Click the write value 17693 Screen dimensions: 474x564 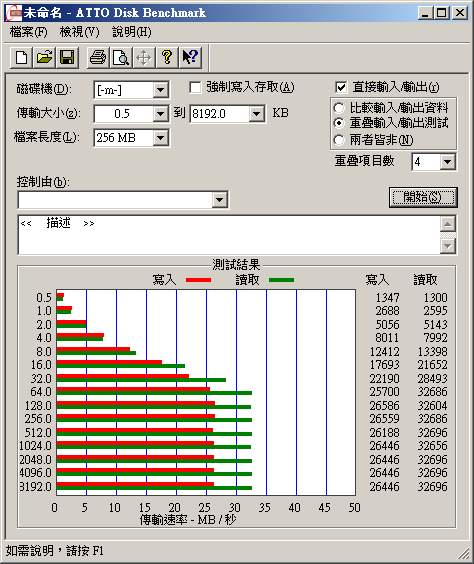click(384, 365)
